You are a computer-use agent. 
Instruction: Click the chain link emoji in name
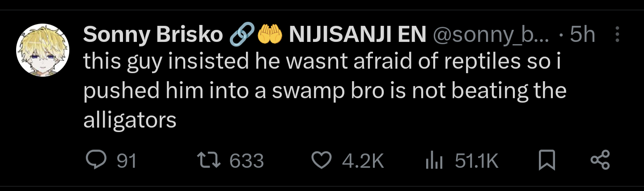[241, 34]
